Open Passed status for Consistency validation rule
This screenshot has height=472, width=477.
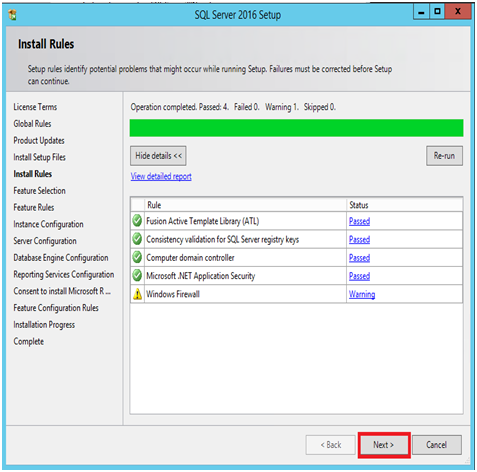[359, 240]
